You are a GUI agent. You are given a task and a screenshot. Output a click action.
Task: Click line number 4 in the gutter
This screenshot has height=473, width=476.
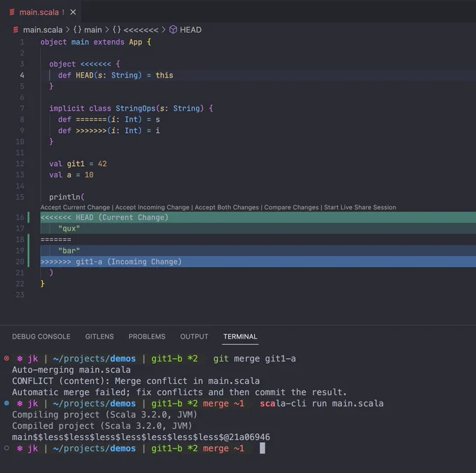click(x=22, y=75)
